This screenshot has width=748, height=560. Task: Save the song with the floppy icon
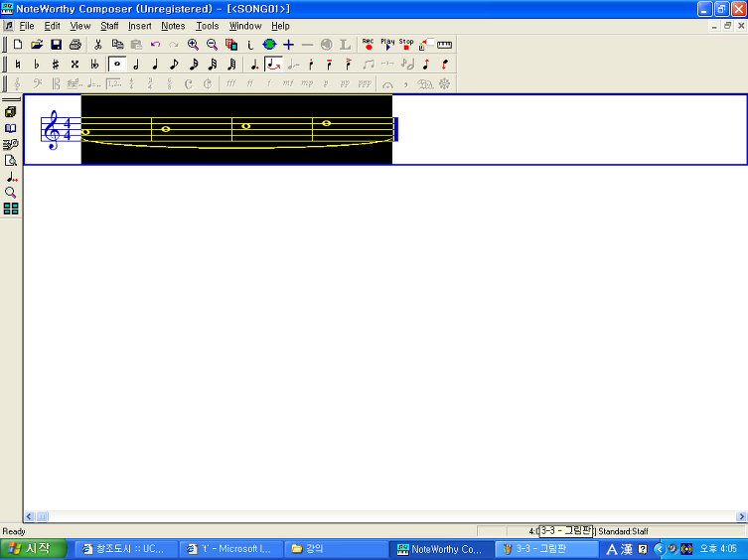(x=57, y=45)
